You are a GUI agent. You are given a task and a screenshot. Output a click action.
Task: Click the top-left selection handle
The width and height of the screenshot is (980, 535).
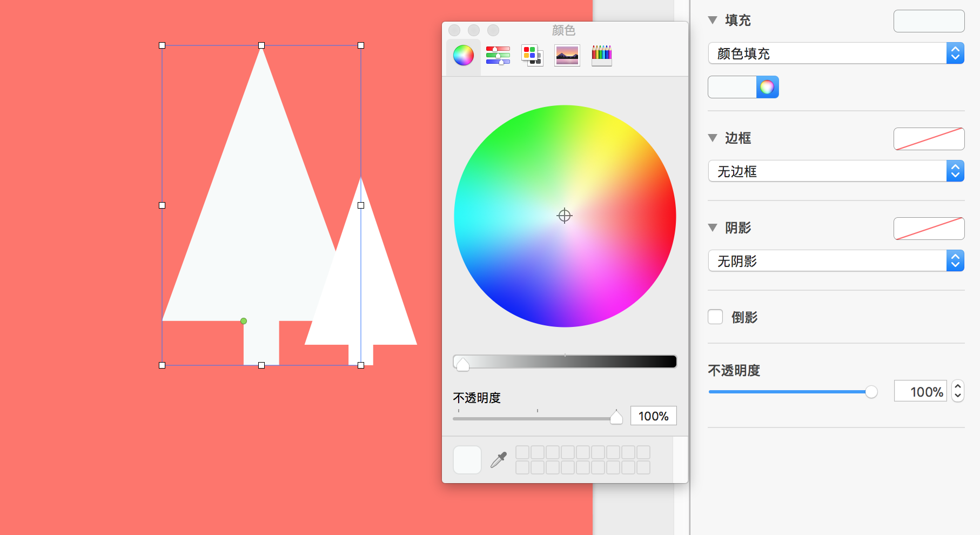[x=162, y=45]
